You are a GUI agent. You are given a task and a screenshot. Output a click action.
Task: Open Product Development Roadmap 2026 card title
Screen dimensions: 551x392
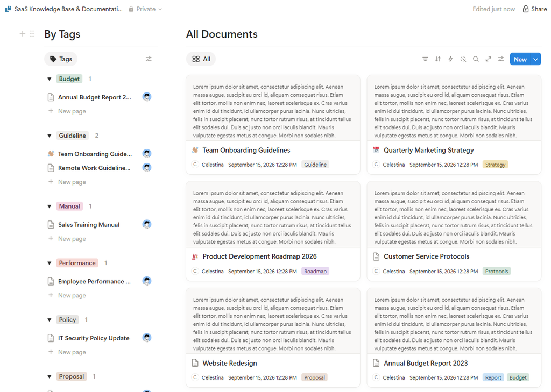point(259,257)
